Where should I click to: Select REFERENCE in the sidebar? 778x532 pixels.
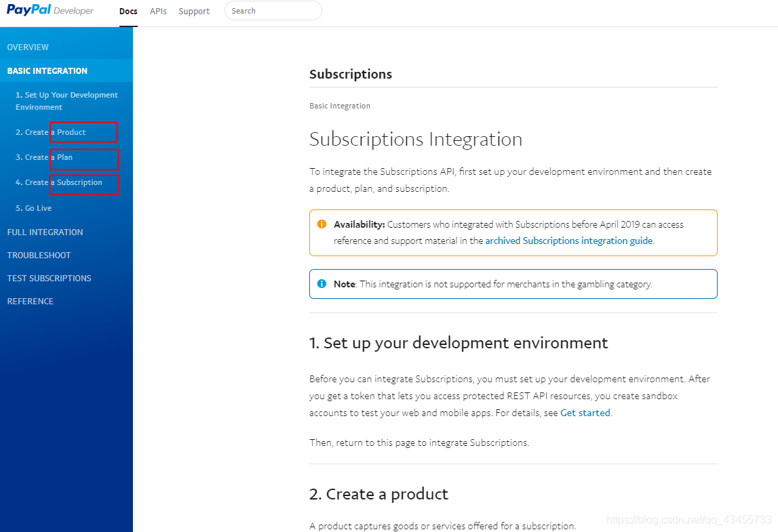31,302
